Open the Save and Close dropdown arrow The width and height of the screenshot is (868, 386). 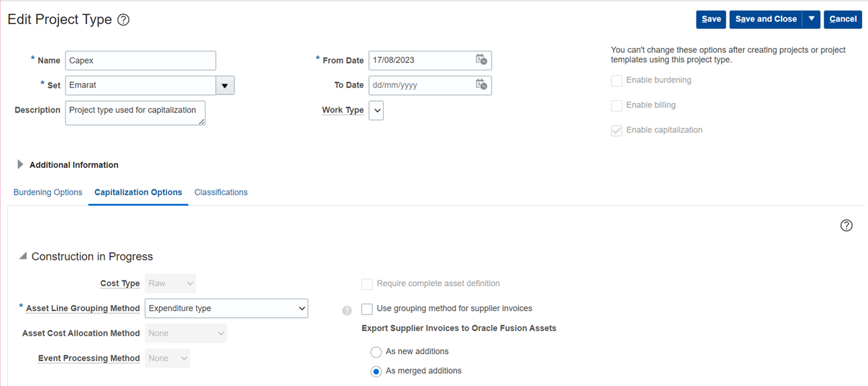(x=811, y=19)
